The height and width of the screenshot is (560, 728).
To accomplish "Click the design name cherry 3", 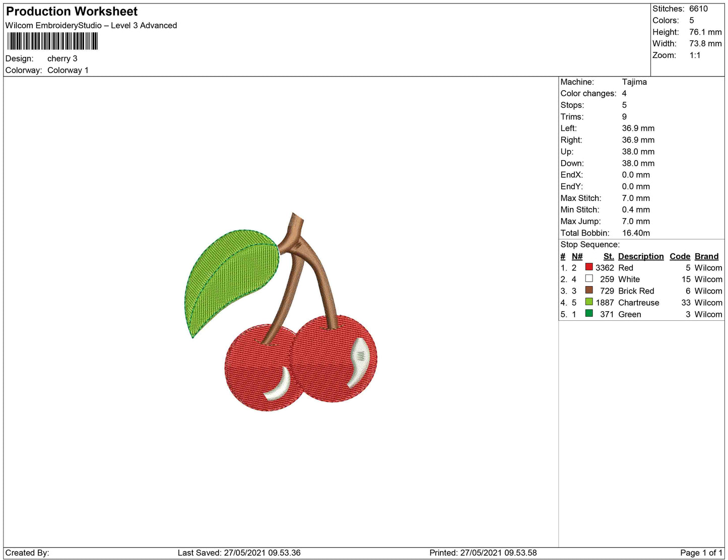I will pyautogui.click(x=62, y=58).
